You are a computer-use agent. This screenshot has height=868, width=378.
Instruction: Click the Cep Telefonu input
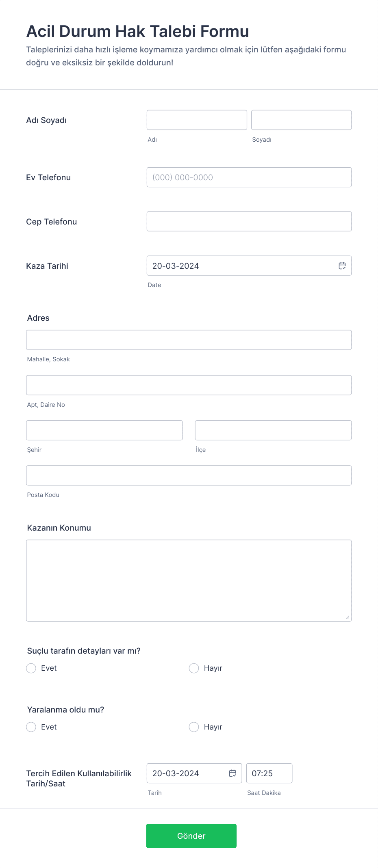click(249, 222)
